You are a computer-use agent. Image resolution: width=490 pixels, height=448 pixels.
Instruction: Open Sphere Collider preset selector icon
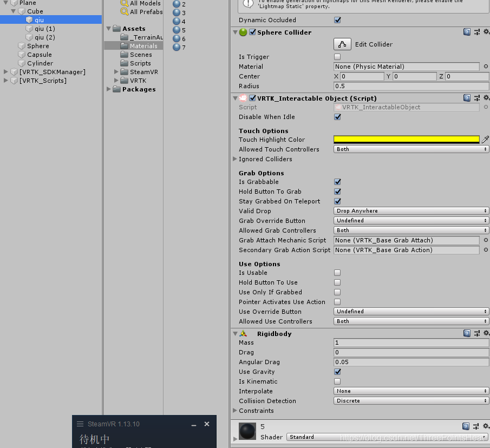pos(477,32)
